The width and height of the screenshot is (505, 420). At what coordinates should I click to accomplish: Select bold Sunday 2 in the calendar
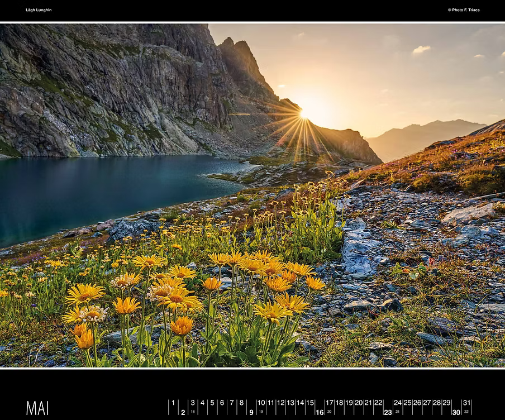(x=183, y=412)
